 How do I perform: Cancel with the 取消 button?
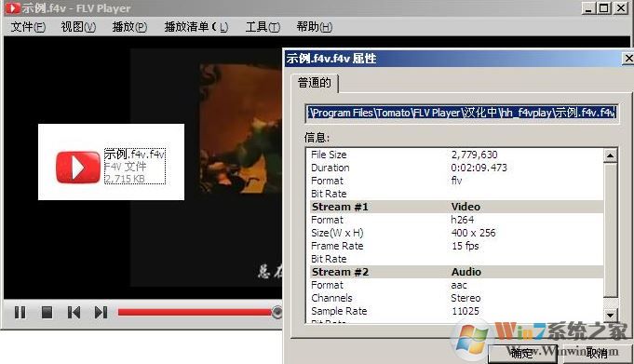click(597, 353)
